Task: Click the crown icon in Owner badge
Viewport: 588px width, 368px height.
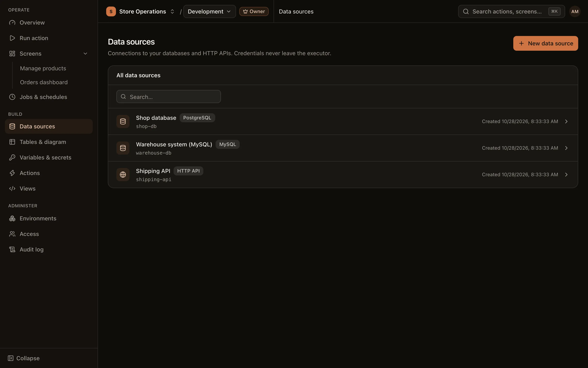Action: click(x=245, y=11)
